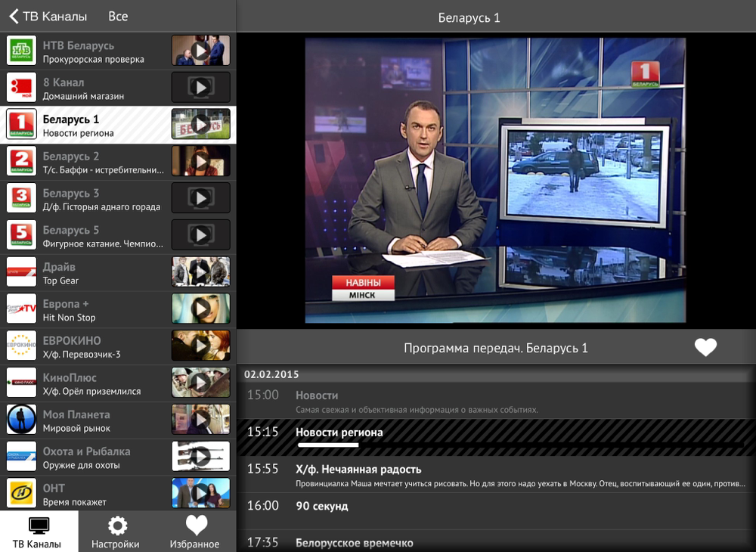This screenshot has height=552, width=756.
Task: Click the Новости региона progress bar
Action: 520,445
